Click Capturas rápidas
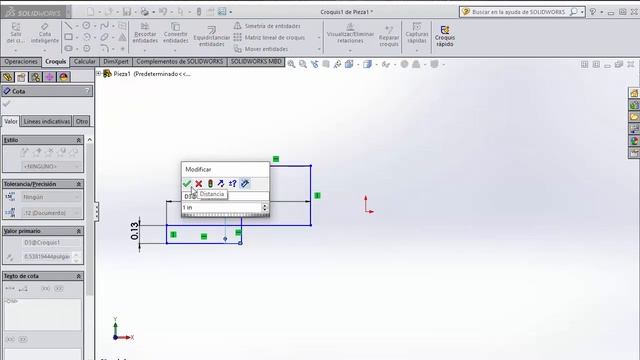The height and width of the screenshot is (360, 640). [x=417, y=33]
